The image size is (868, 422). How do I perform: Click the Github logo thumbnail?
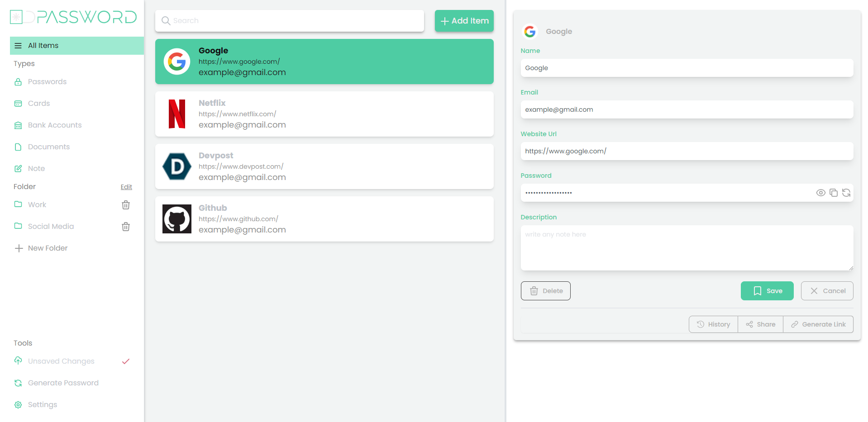click(177, 219)
